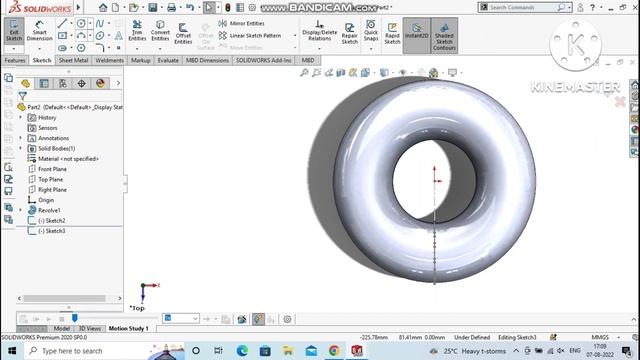Toggle the Rapid Sketch tool
Screen dimensions: 640x360
392,33
